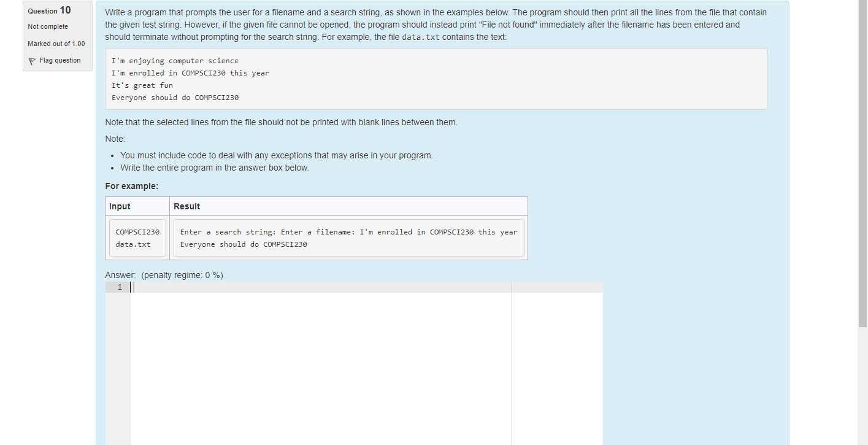Click line number 1 in the editor gutter

click(120, 287)
